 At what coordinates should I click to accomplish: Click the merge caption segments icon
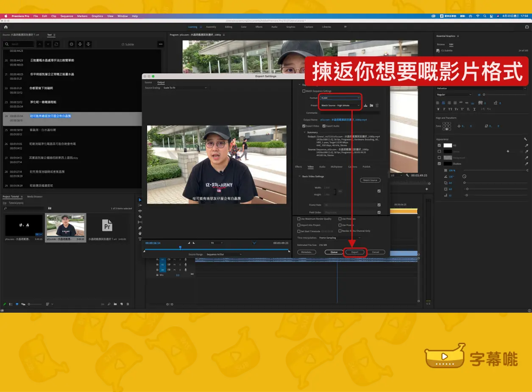88,44
